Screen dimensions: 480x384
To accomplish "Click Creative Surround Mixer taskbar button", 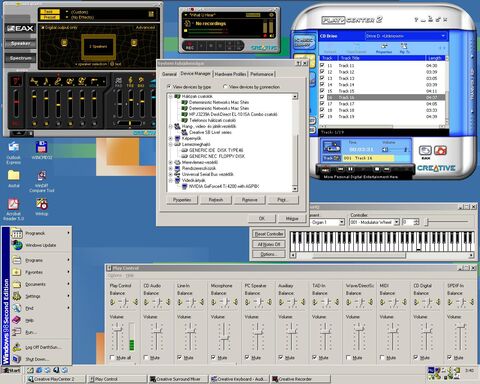I will tap(178, 379).
